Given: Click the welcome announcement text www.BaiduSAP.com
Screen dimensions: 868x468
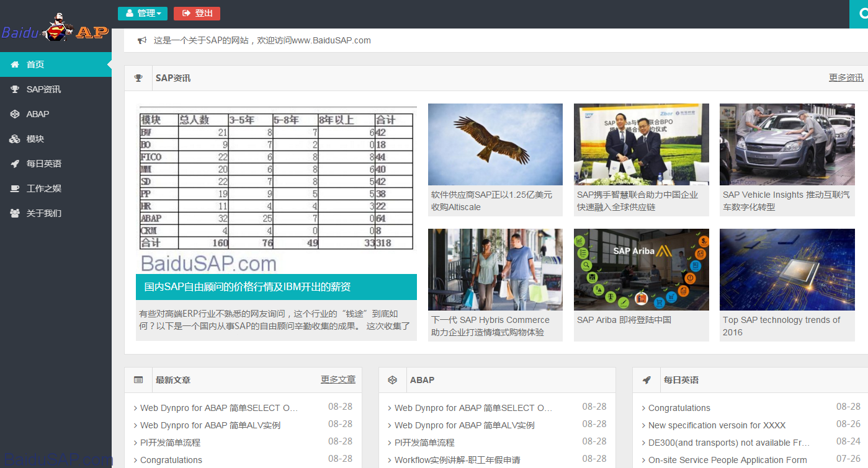Looking at the screenshot, I should [x=262, y=40].
